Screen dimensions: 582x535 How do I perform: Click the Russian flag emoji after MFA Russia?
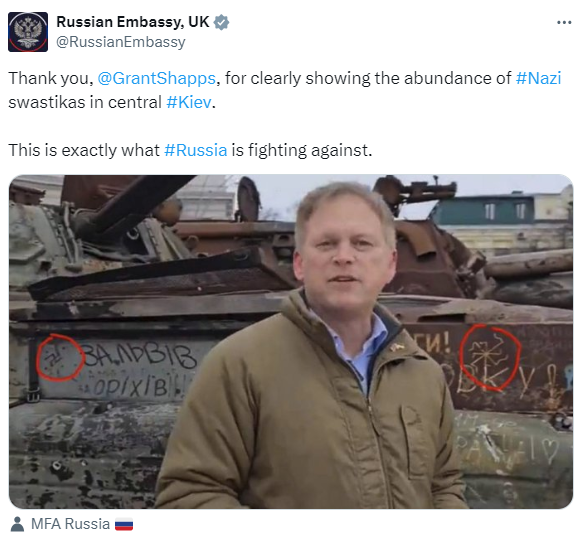click(124, 525)
